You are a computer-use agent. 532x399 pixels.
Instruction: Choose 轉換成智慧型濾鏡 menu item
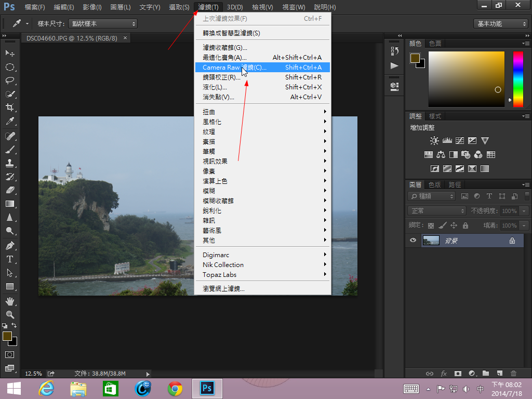pyautogui.click(x=262, y=33)
